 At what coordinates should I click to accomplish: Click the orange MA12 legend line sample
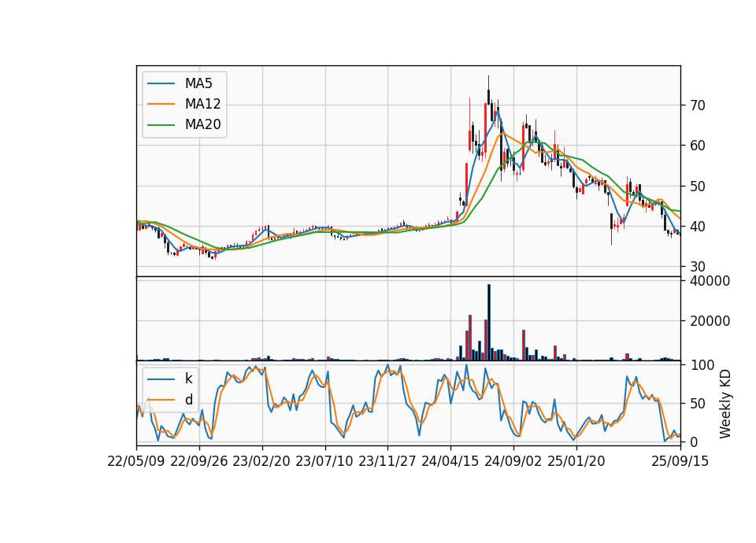coord(161,104)
